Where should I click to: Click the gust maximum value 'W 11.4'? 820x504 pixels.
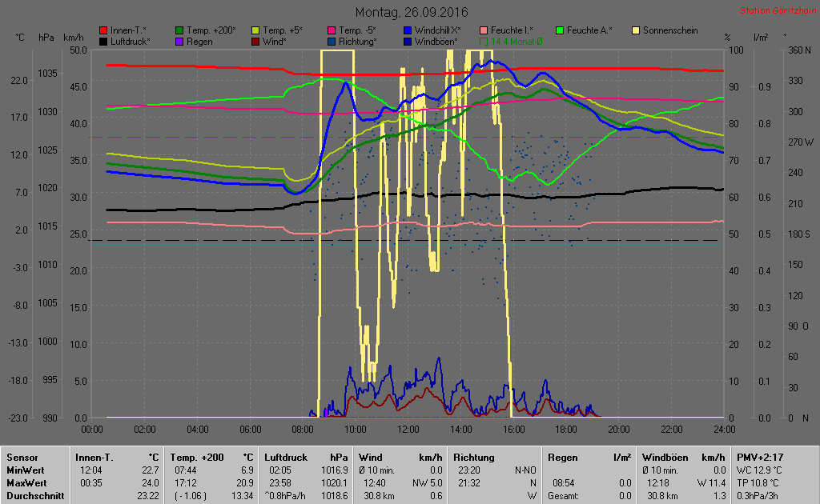(x=711, y=484)
